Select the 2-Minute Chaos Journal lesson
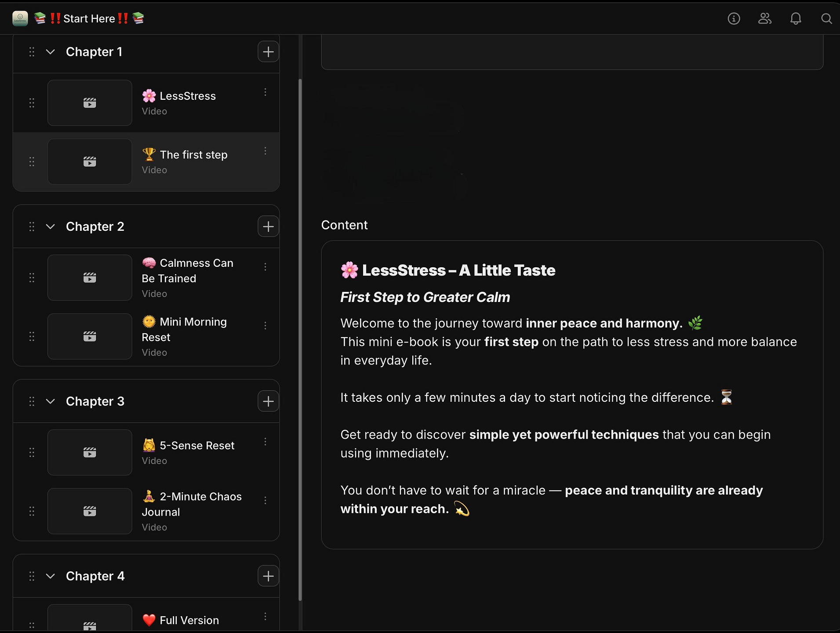Screen dimensions: 840x633 (x=192, y=504)
